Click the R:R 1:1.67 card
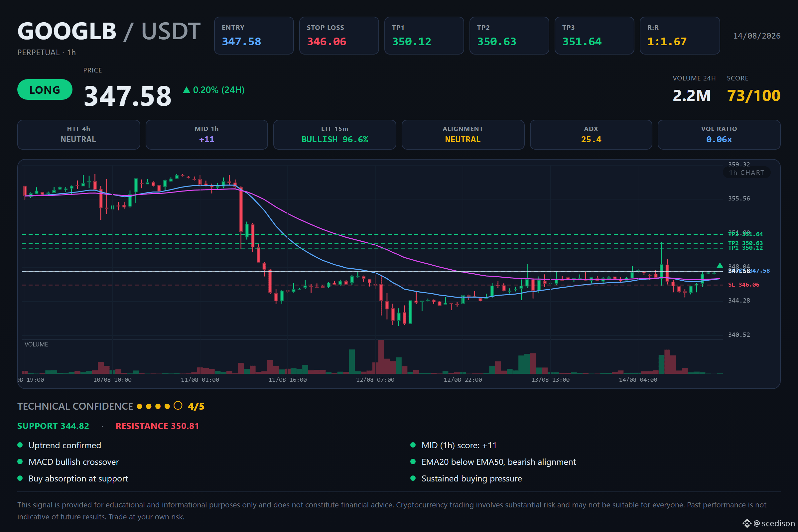Viewport: 798px width, 532px height. coord(680,36)
